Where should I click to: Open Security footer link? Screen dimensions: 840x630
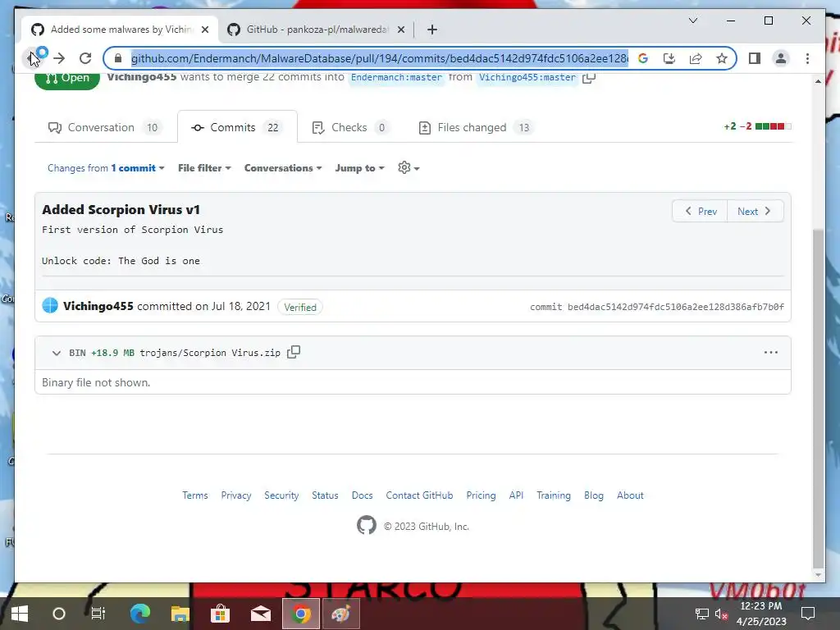281,495
